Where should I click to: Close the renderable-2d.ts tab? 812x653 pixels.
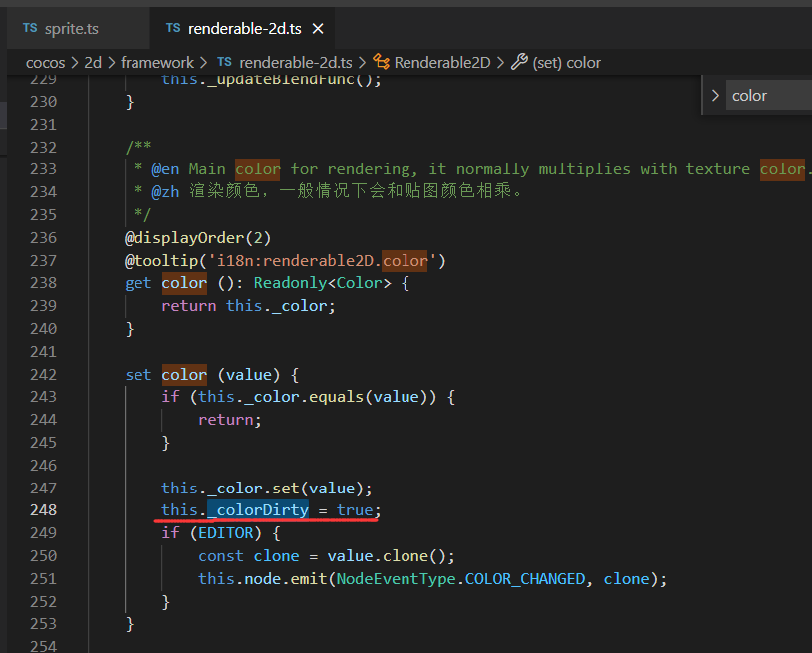(x=318, y=29)
